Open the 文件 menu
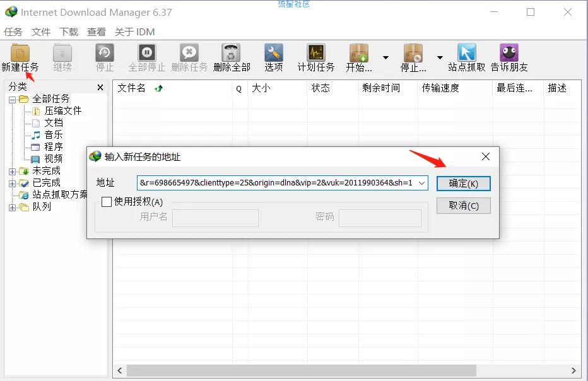Screen dimensions: 588x381 tap(41, 32)
